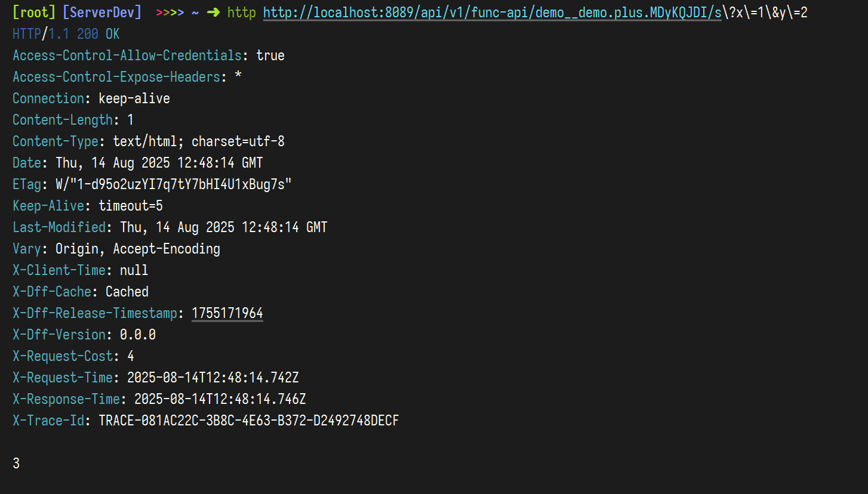The height and width of the screenshot is (494, 868).
Task: Click the X-Request-Time timestamp value
Action: tap(213, 378)
